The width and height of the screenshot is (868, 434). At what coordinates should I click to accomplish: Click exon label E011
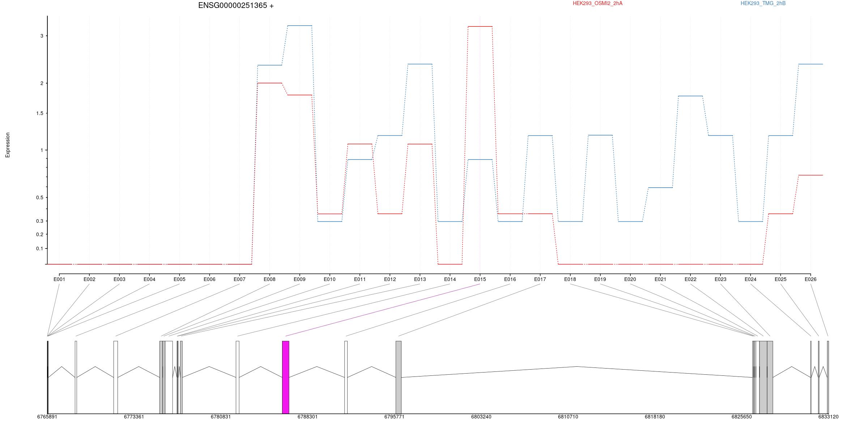(x=360, y=279)
